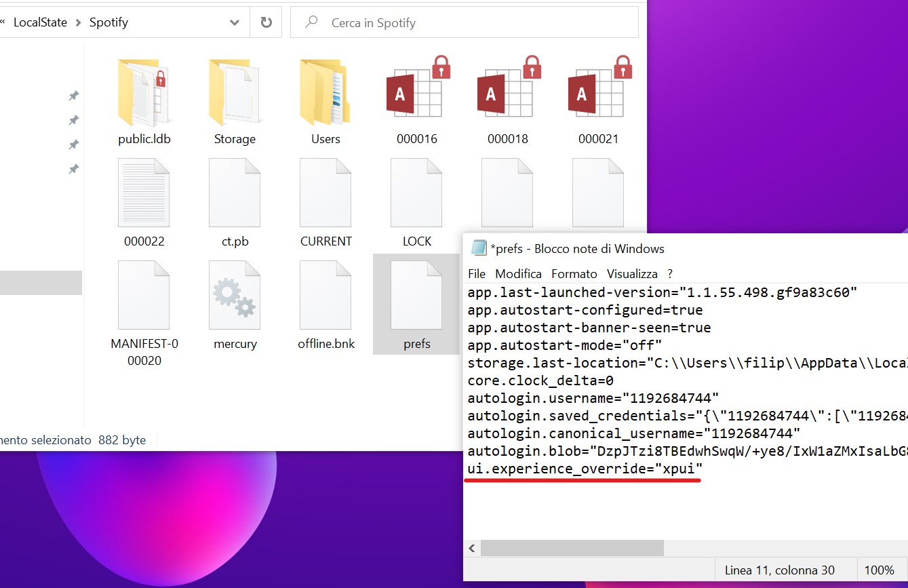This screenshot has width=908, height=588.
Task: Expand the hidden breadcrumb chevrons
Action: click(2, 22)
